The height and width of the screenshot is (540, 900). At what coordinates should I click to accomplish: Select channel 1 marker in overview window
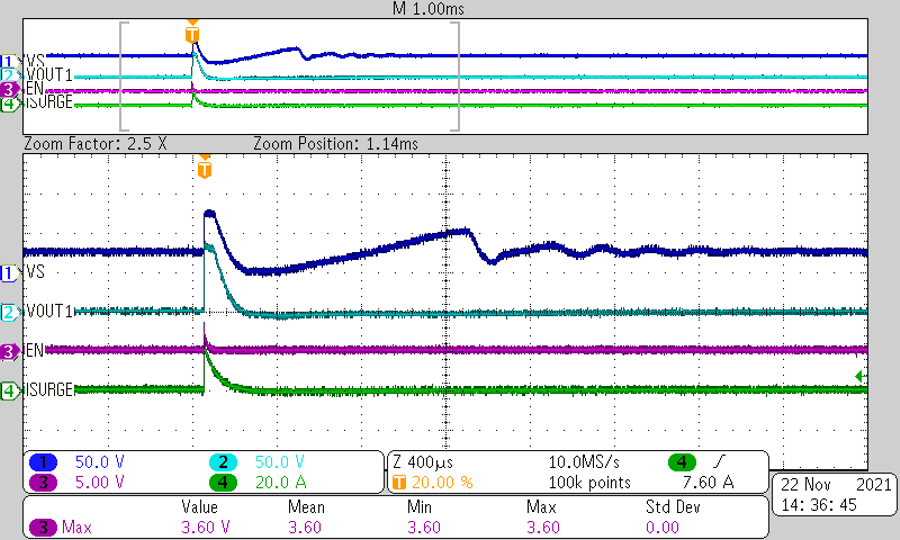9,61
